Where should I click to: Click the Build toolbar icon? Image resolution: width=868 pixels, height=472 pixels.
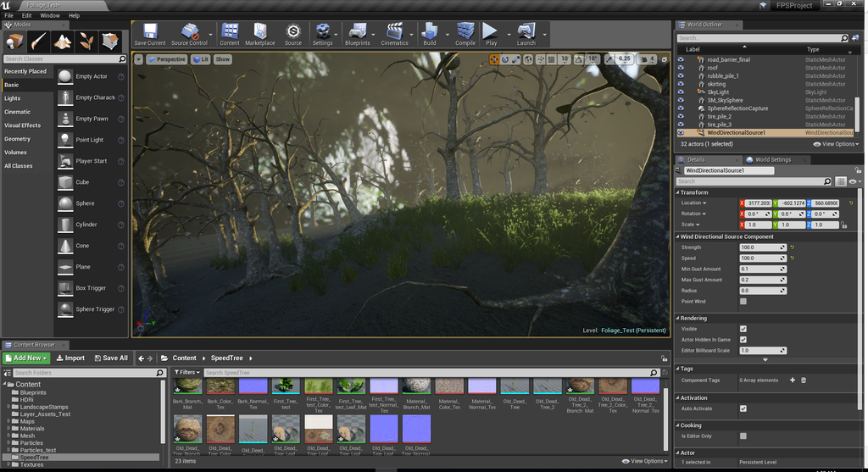(430, 33)
